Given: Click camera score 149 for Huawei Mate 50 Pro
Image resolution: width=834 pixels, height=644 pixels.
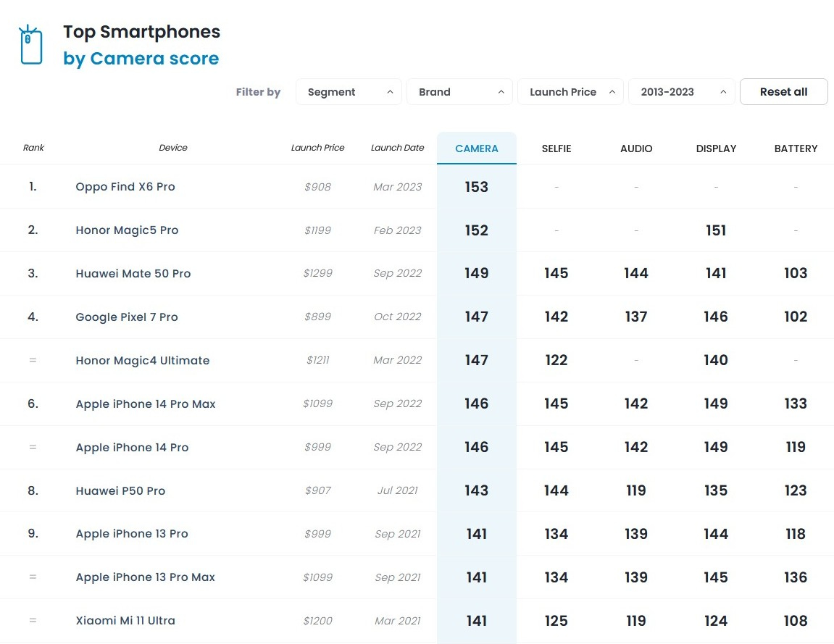Looking at the screenshot, I should click(x=477, y=273).
